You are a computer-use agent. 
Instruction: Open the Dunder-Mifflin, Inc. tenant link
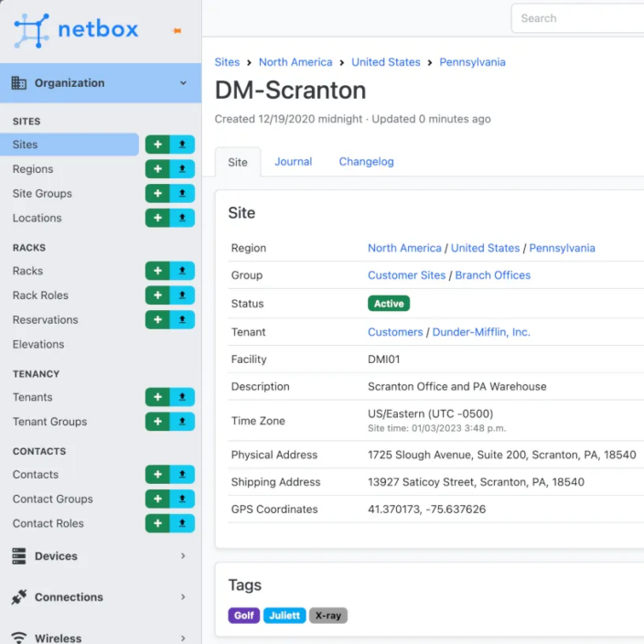click(x=481, y=332)
